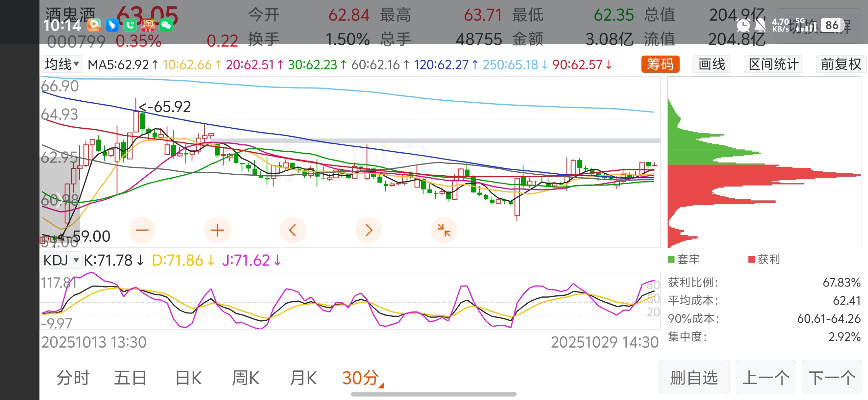This screenshot has width=868, height=400.
Task: Click the 区间统计 range statistics button
Action: coord(773,64)
